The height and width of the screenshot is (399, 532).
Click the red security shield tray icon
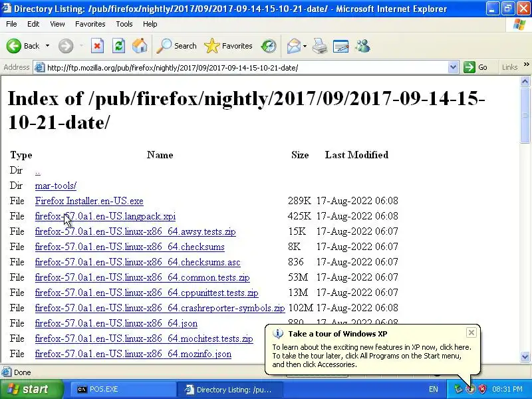click(x=483, y=389)
